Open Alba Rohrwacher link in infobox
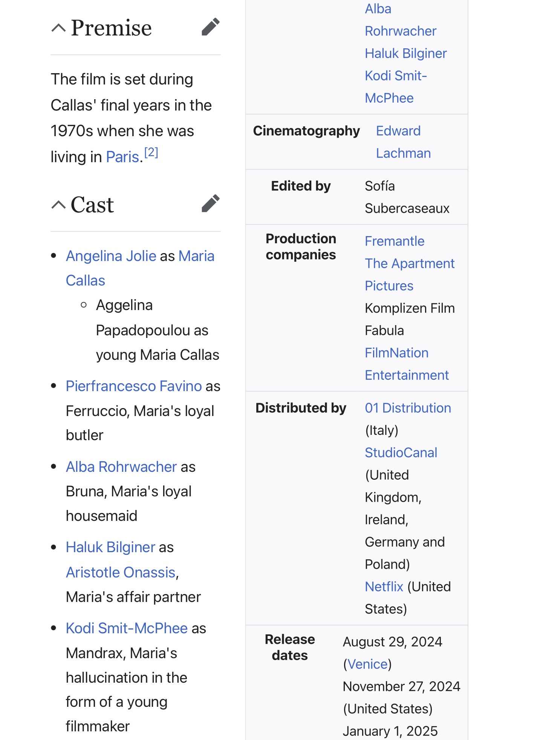 tap(400, 20)
